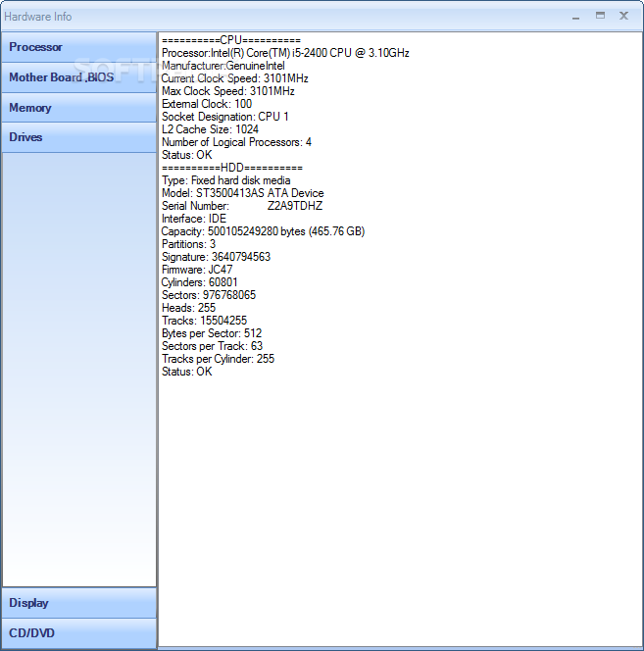Click the Sectors per Track: 63 line
The height and width of the screenshot is (651, 644).
pyautogui.click(x=212, y=346)
